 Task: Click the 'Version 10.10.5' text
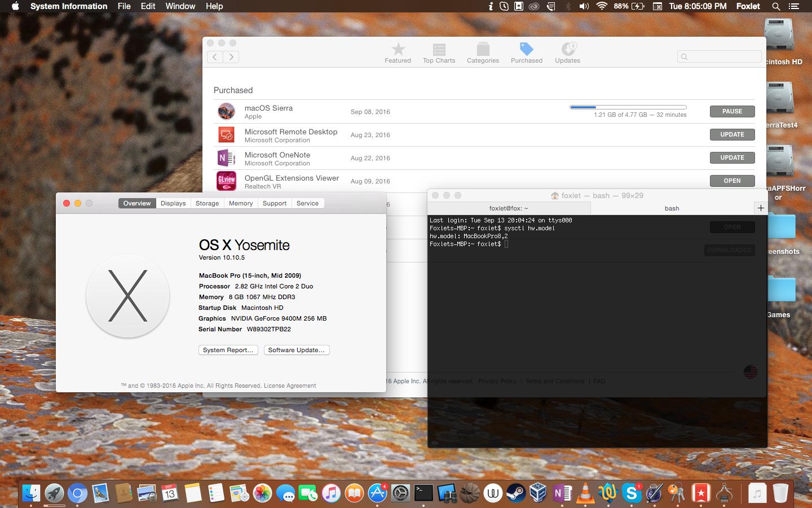[x=222, y=257]
